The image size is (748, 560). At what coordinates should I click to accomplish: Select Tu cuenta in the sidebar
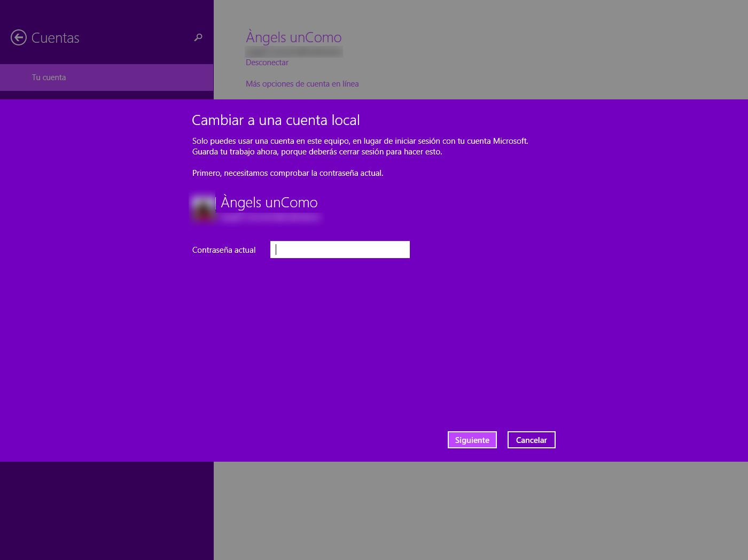pos(49,77)
